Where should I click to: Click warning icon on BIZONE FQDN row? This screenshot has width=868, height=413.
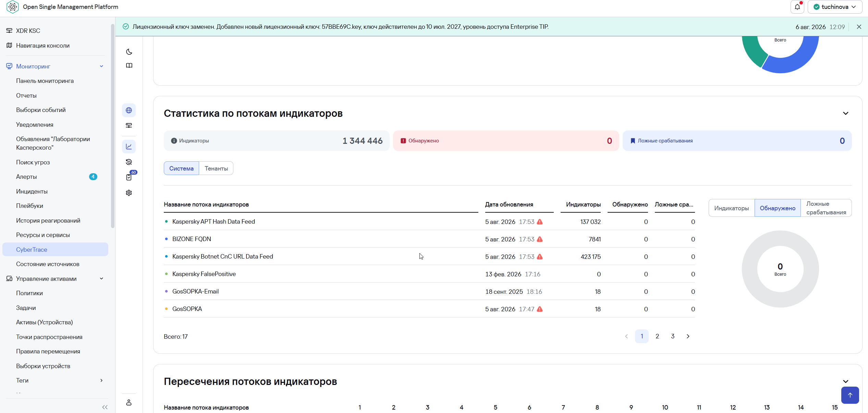pos(540,239)
